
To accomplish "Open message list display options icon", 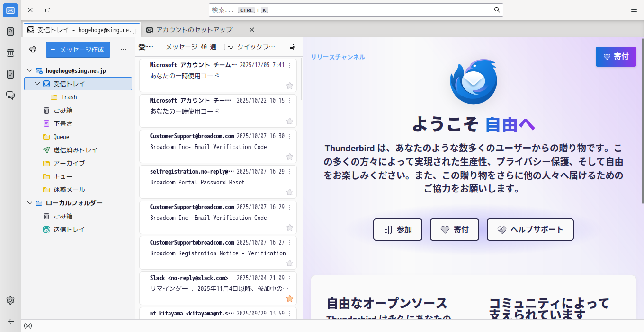I will pos(293,47).
